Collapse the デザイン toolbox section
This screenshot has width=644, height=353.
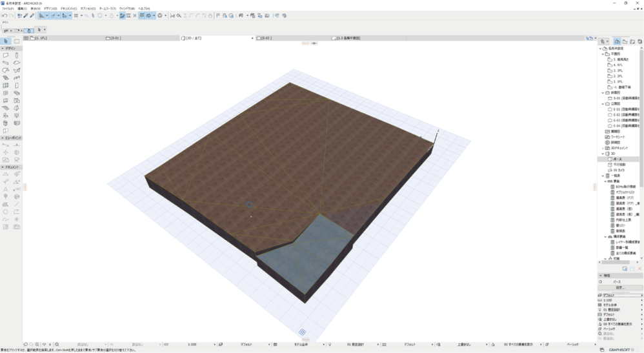tap(3, 48)
